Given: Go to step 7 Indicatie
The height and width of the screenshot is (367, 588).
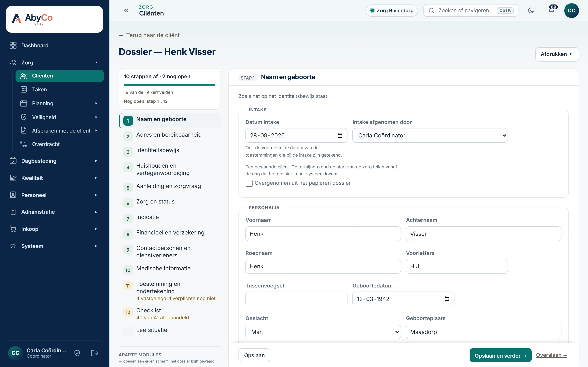Looking at the screenshot, I should (x=170, y=218).
